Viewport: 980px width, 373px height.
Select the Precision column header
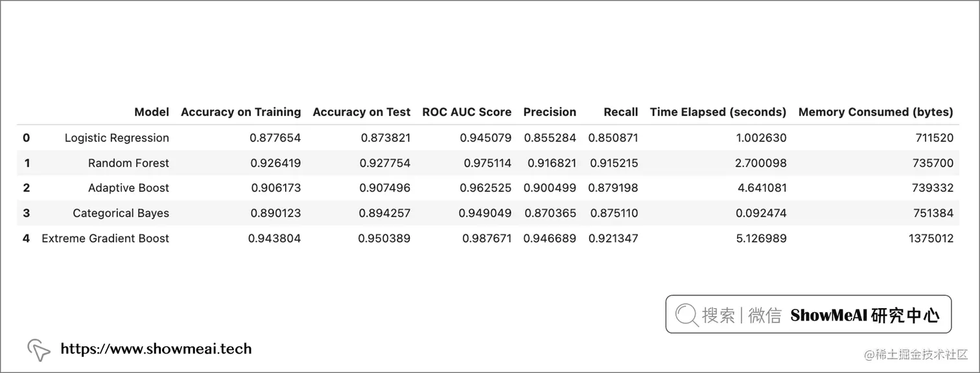(x=550, y=112)
